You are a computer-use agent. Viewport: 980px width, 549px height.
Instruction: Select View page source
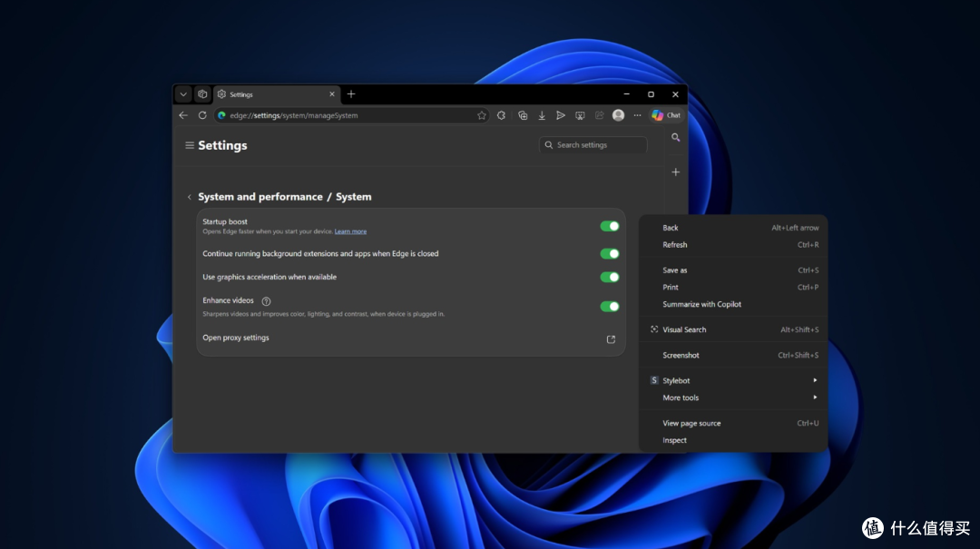tap(733, 423)
